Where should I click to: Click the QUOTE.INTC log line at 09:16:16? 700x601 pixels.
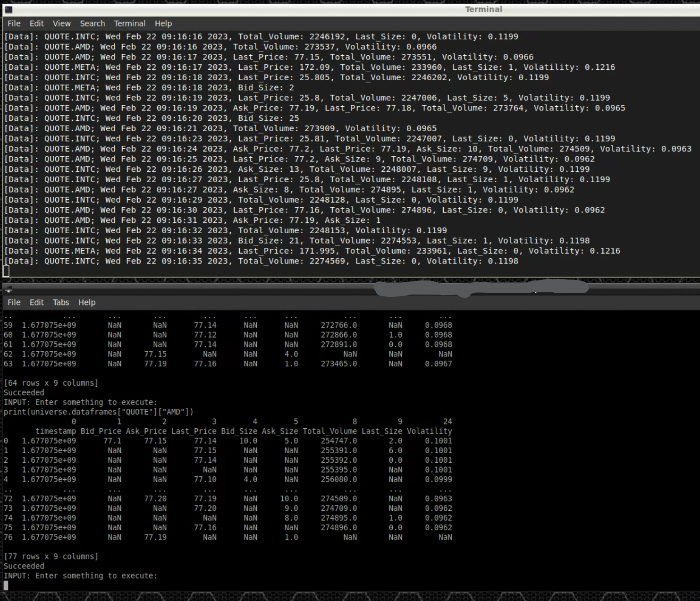point(261,37)
